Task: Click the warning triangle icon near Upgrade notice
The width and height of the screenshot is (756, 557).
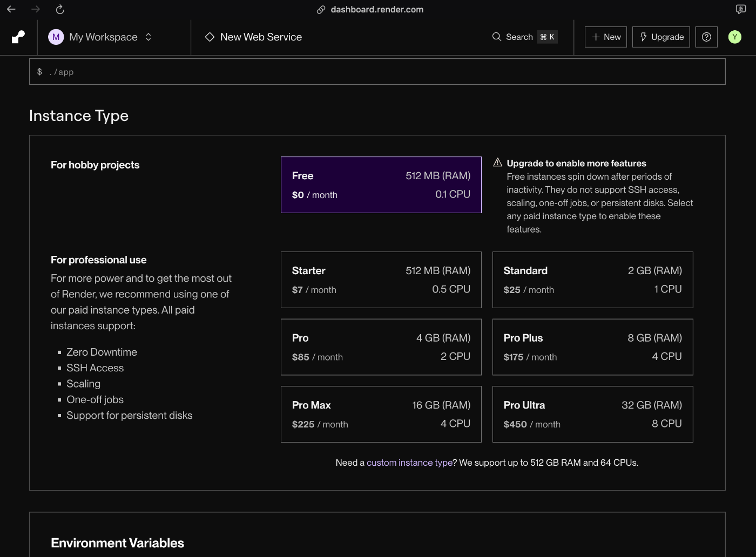Action: pyautogui.click(x=498, y=162)
